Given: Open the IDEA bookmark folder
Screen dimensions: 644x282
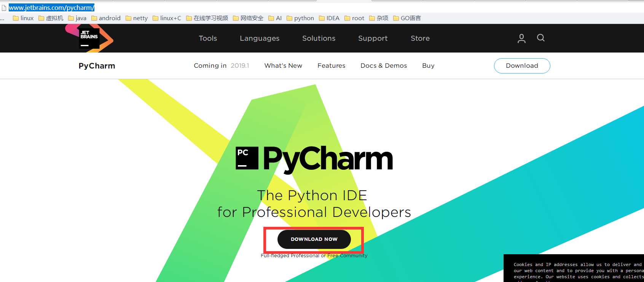Looking at the screenshot, I should tap(329, 18).
